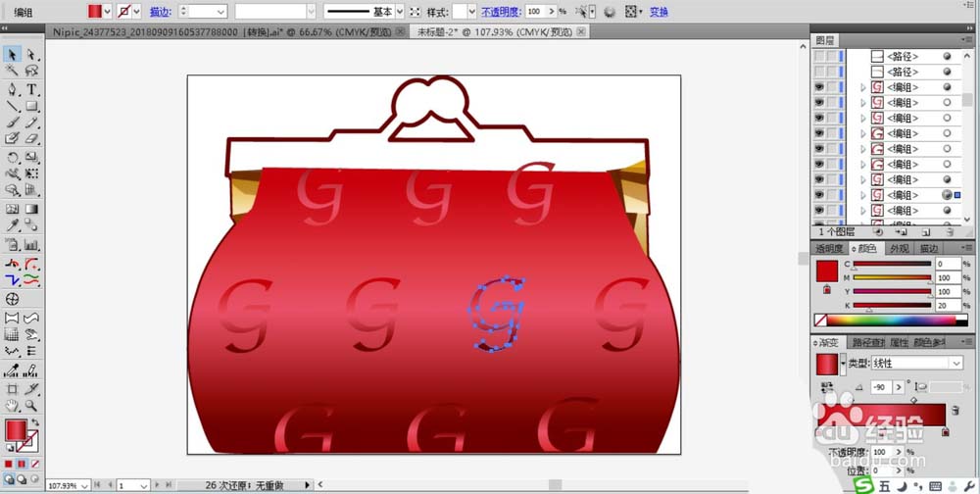Open the stroke weight dropdown
The width and height of the screenshot is (980, 494).
pos(221,11)
